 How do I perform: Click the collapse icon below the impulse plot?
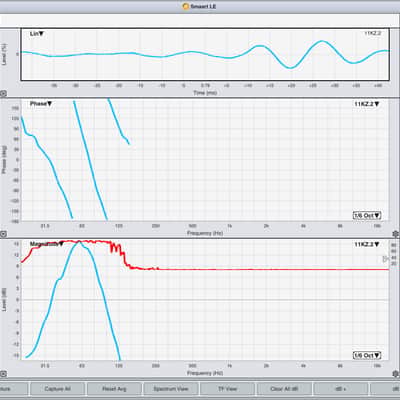pos(3,94)
